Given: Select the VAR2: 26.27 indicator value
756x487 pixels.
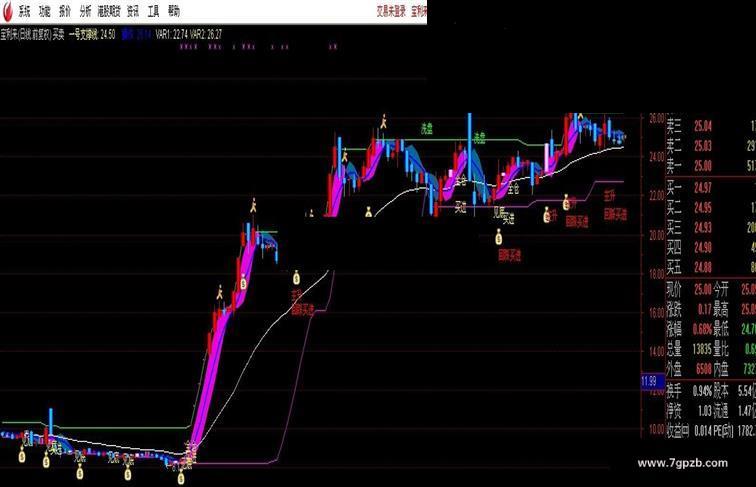Looking at the screenshot, I should (206, 34).
